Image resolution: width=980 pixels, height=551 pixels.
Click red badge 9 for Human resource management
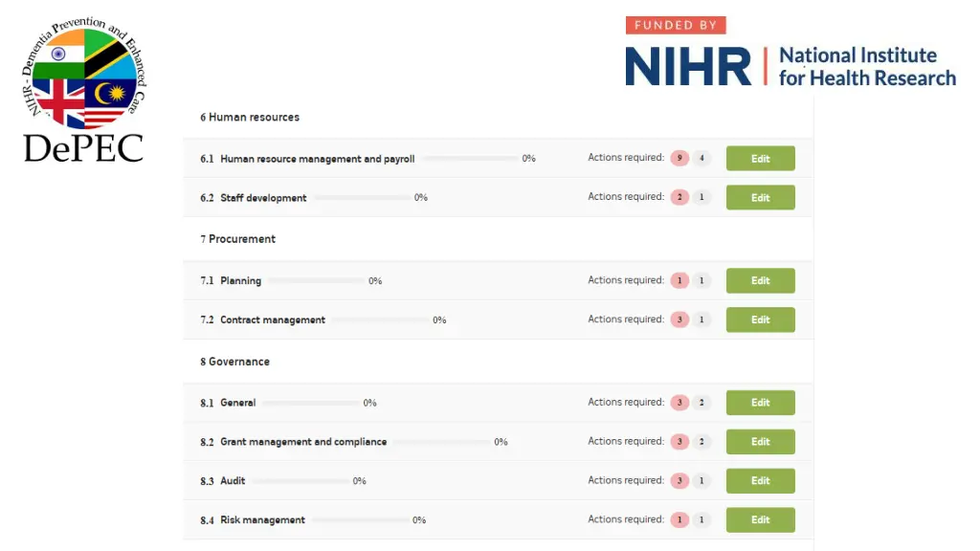[679, 158]
